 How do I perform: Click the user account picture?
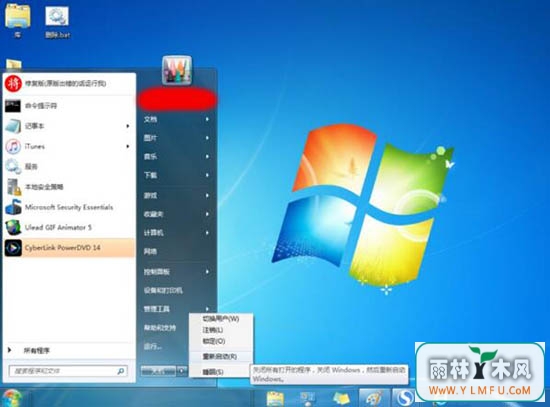point(177,70)
